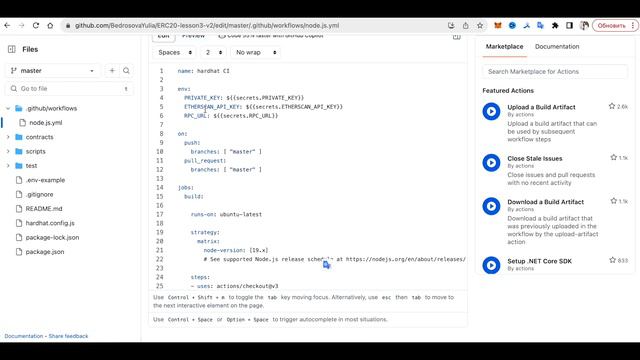The height and width of the screenshot is (360, 640).
Task: Open the extensions puzzle-piece menu
Action: 555,25
